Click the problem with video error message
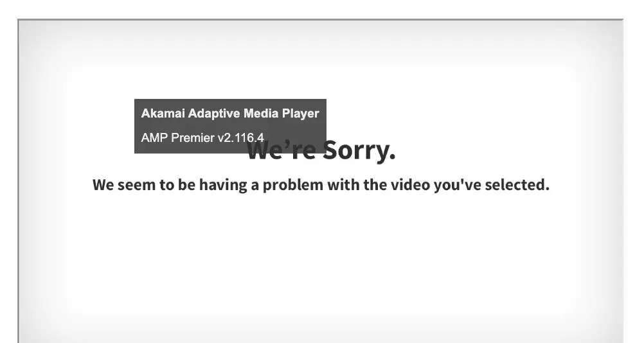 [321, 185]
